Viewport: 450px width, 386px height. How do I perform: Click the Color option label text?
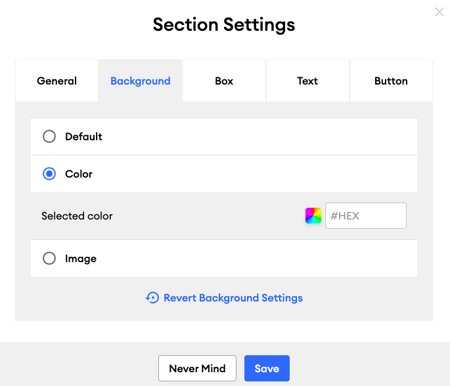click(x=79, y=174)
